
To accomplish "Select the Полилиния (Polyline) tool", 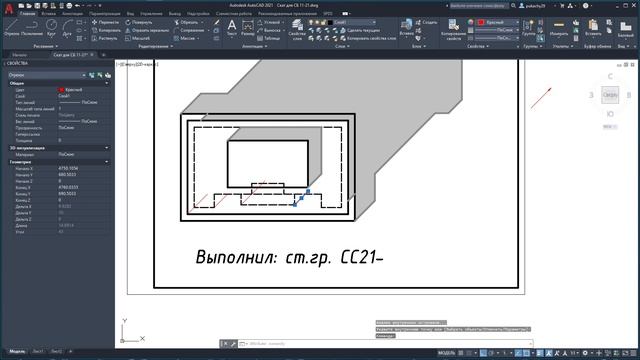I will pos(32,28).
